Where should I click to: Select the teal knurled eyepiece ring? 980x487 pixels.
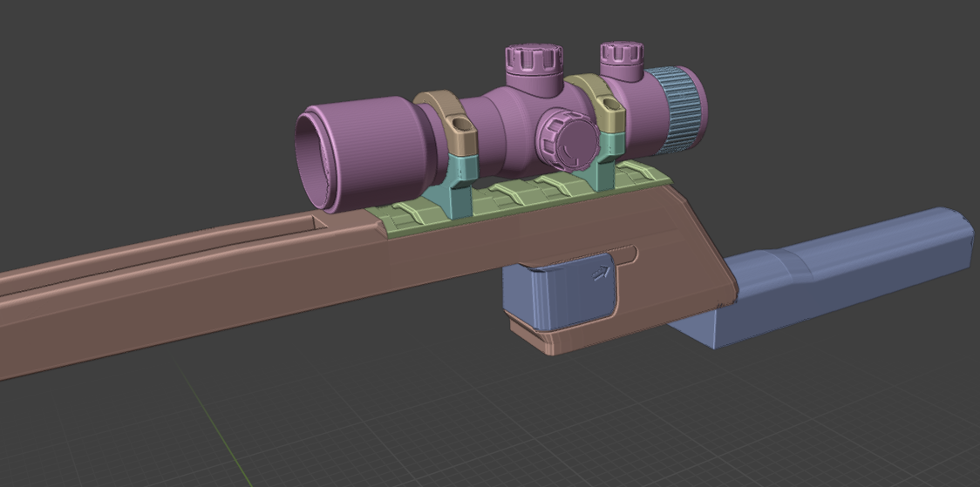(680, 111)
